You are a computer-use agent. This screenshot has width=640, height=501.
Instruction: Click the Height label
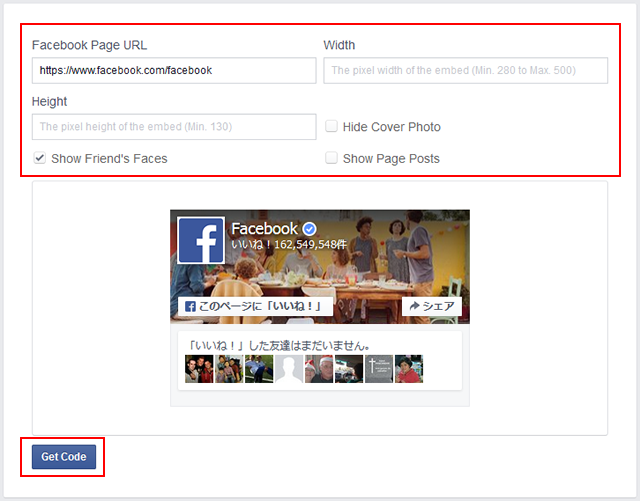tap(49, 102)
